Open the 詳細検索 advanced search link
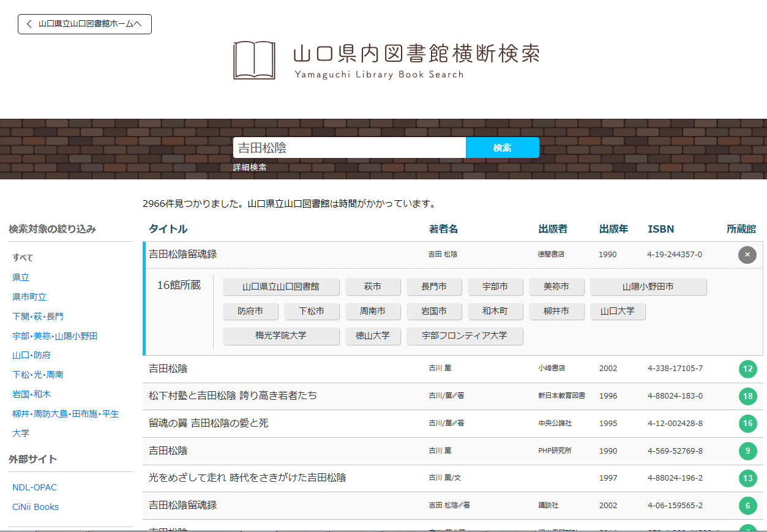The height and width of the screenshot is (532, 767). [x=250, y=167]
